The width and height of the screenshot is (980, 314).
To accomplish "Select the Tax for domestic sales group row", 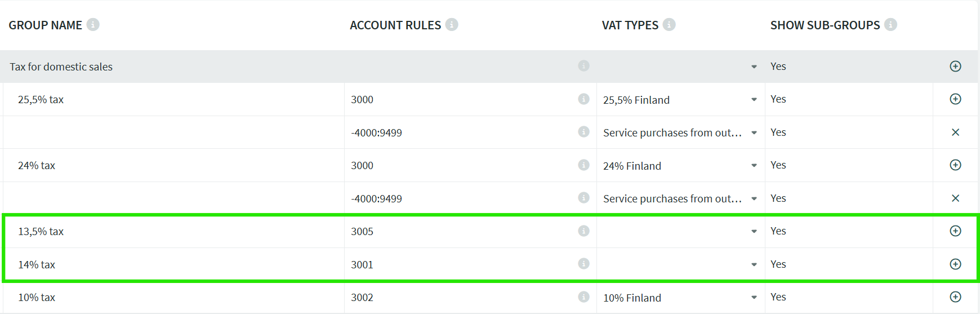I will pos(169,67).
